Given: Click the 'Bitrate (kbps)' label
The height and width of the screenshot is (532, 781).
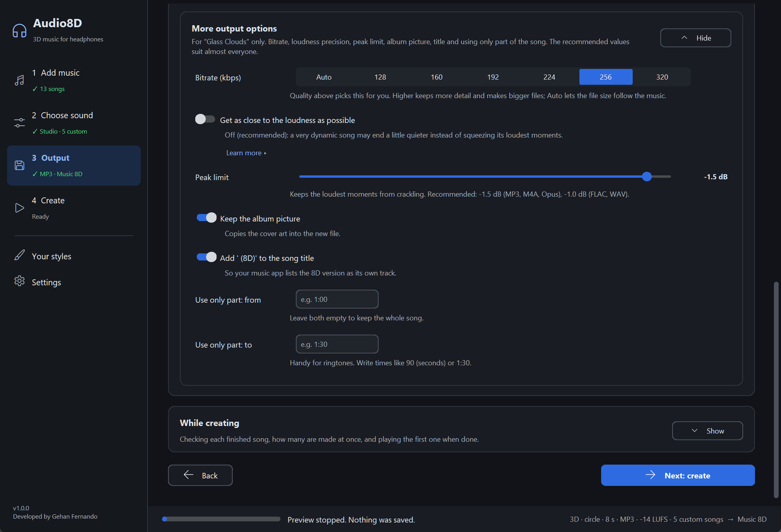Looking at the screenshot, I should pos(218,78).
